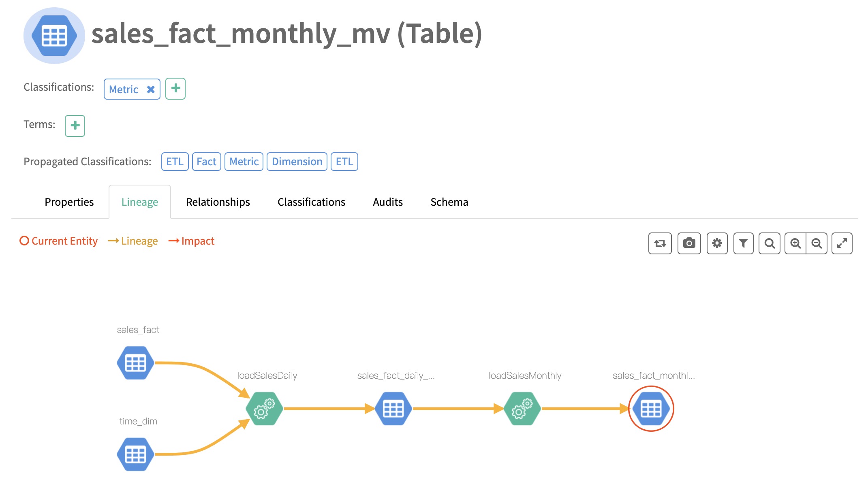Switch to the Properties tab
Viewport: 868px width, 503px height.
pos(69,202)
